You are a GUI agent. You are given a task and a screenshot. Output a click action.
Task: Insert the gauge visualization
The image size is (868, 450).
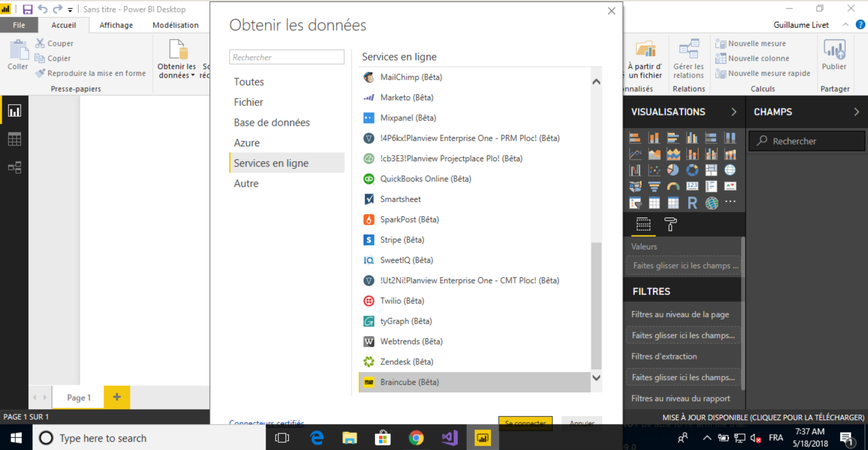coord(673,186)
